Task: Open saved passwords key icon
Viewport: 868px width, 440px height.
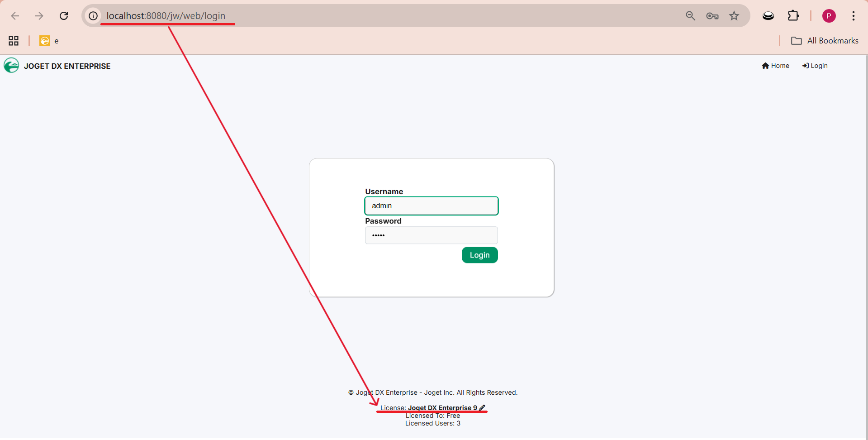Action: [x=712, y=16]
